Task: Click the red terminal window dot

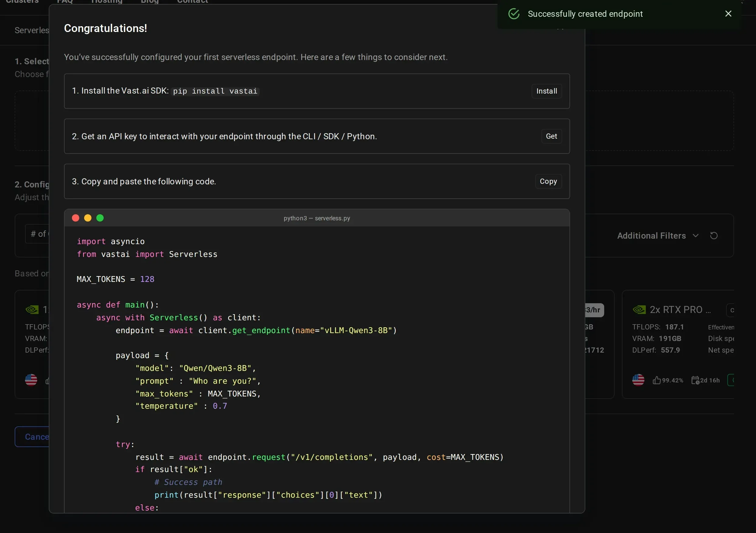Action: (x=75, y=218)
